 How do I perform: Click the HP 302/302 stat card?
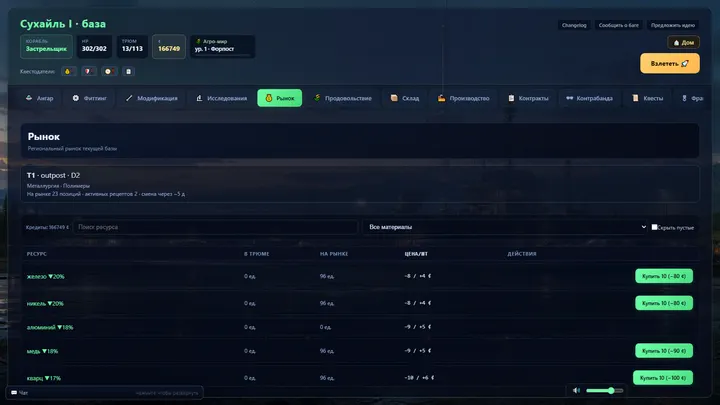click(94, 46)
